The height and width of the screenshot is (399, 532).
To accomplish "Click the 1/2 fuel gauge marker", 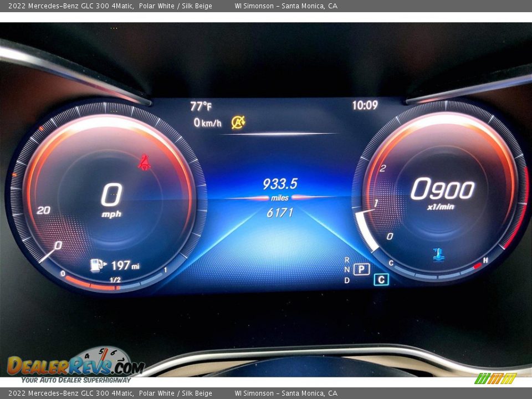I will 115,280.
